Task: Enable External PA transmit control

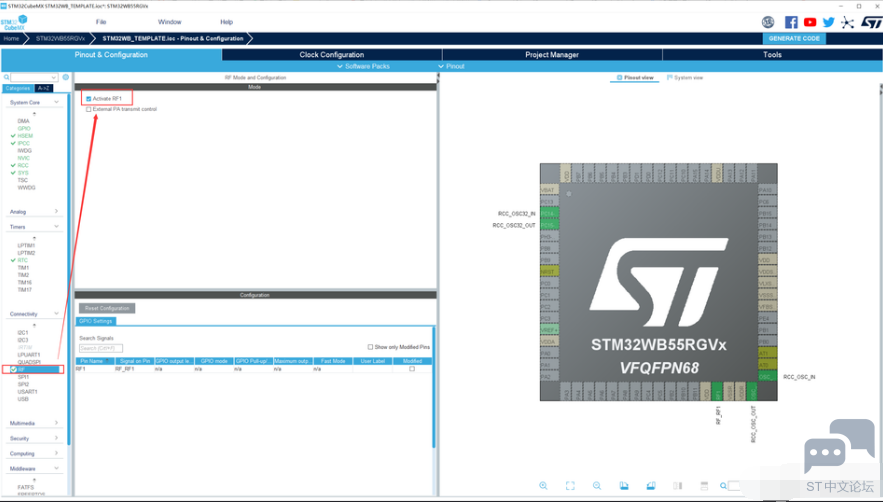Action: (88, 109)
